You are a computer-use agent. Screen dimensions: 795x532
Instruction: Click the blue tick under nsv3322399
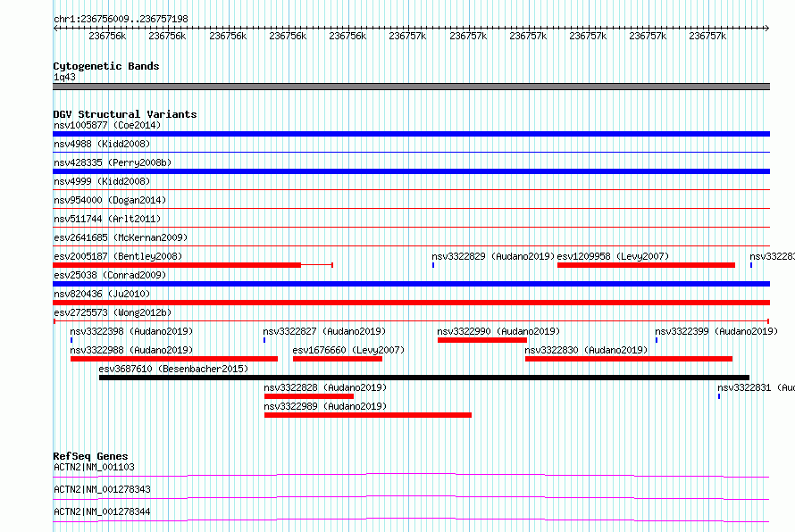(656, 340)
